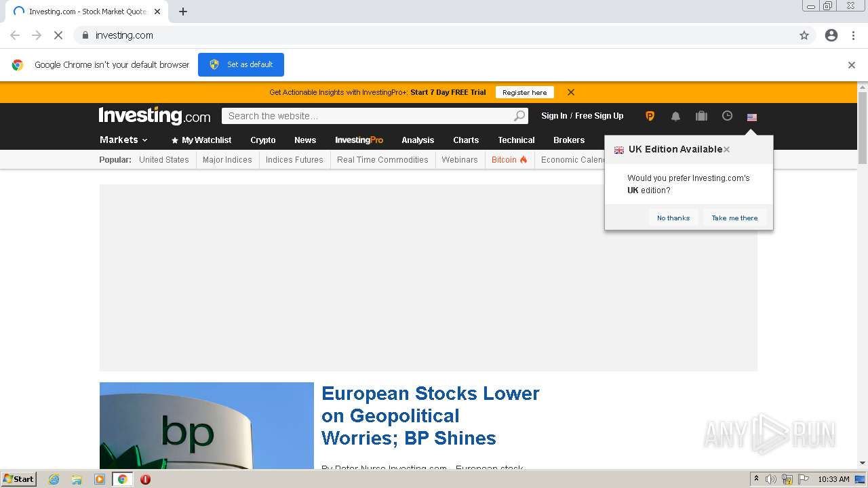The height and width of the screenshot is (488, 868).
Task: Close the UK Edition popup
Action: (x=726, y=149)
